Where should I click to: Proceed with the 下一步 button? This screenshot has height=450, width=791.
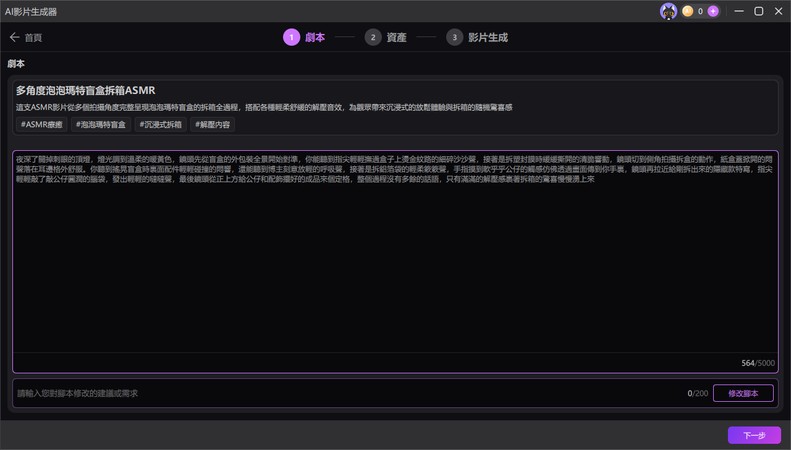(x=754, y=435)
